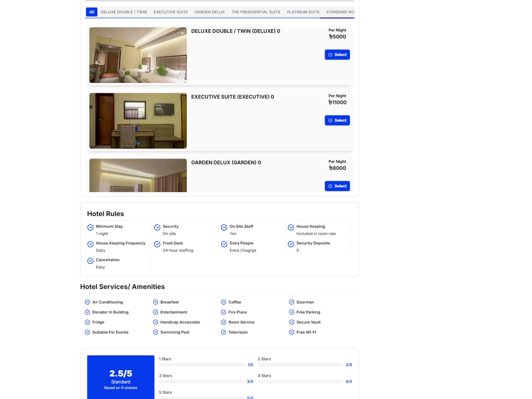
Task: Click Suitable For Events check icon
Action: coord(88,332)
